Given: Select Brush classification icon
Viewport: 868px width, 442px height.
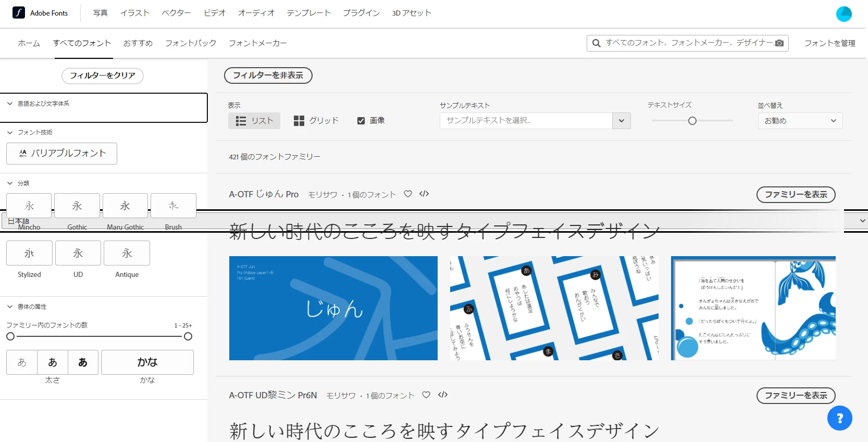Looking at the screenshot, I should click(x=173, y=206).
